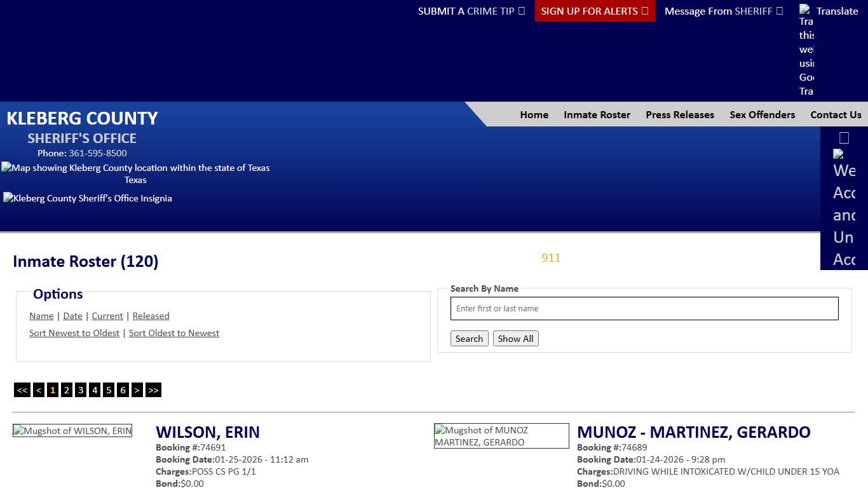Viewport: 868px width, 488px height.
Task: Jump to page 4 of the roster
Action: click(94, 390)
